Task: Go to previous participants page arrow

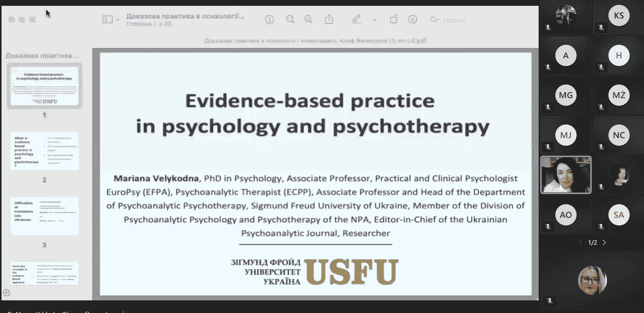Action: pos(580,243)
